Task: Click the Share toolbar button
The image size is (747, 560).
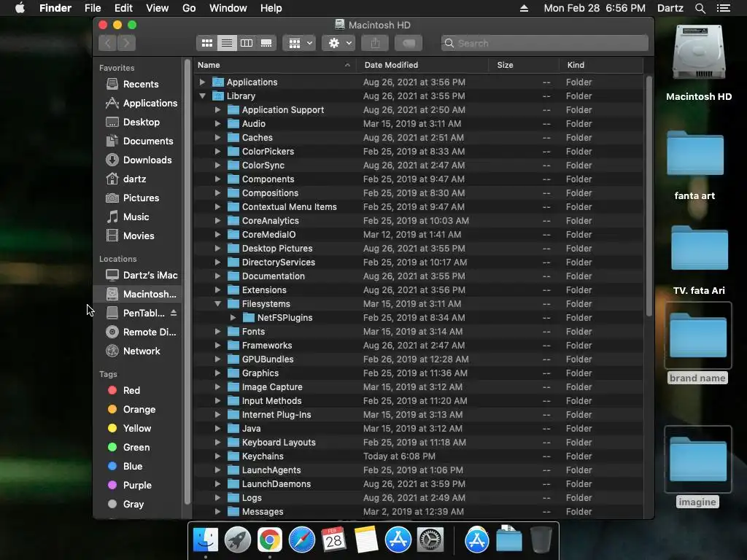Action: point(376,43)
